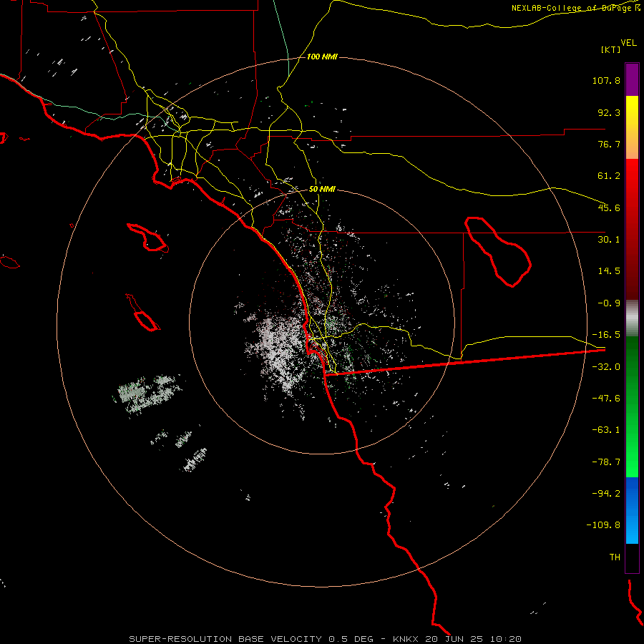The image size is (644, 644).
Task: Click the -32.0 legend value
Action: point(606,367)
